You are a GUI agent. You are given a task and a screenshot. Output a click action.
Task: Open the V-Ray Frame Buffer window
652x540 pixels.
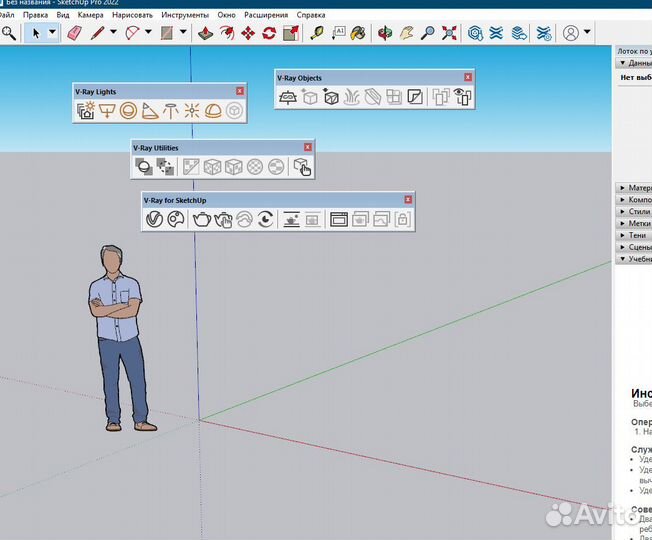coord(339,219)
